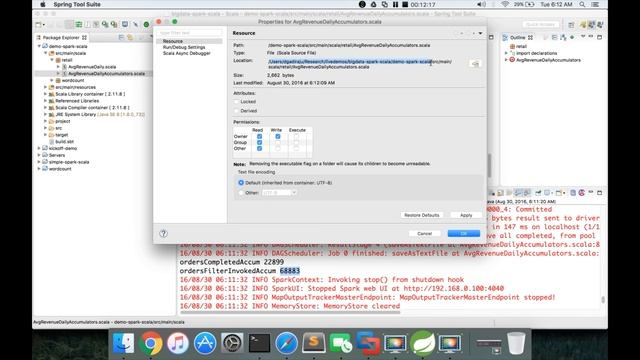Select Default inherited UTF-8 encoding radio
Image resolution: width=640 pixels, height=360 pixels.
[x=241, y=182]
